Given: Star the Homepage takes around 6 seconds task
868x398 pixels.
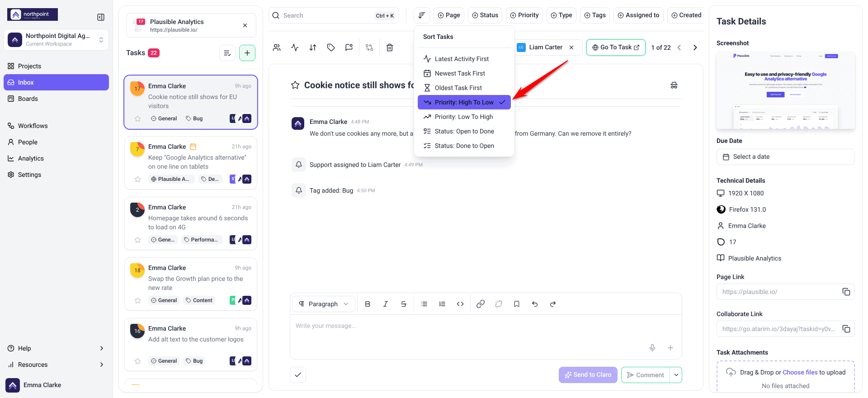Looking at the screenshot, I should (x=138, y=240).
